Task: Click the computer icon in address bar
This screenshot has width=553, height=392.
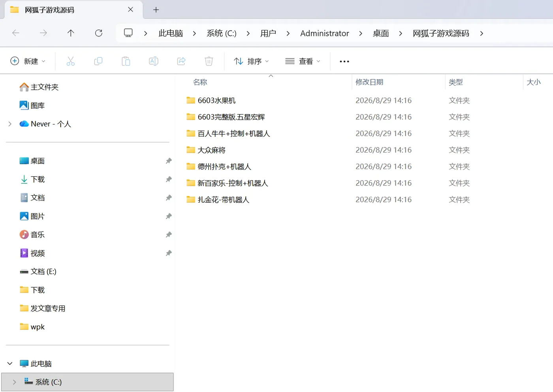Action: click(128, 33)
